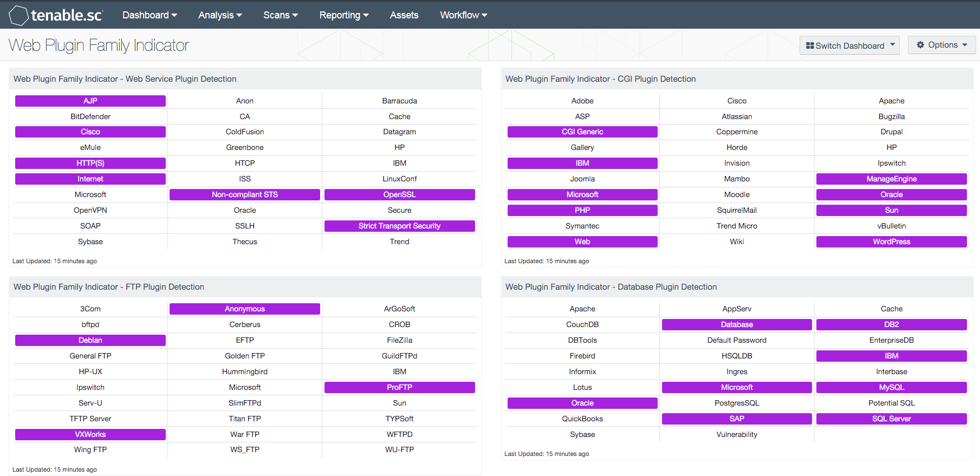The width and height of the screenshot is (980, 476).
Task: Click the ColdFusion cell
Action: (245, 132)
